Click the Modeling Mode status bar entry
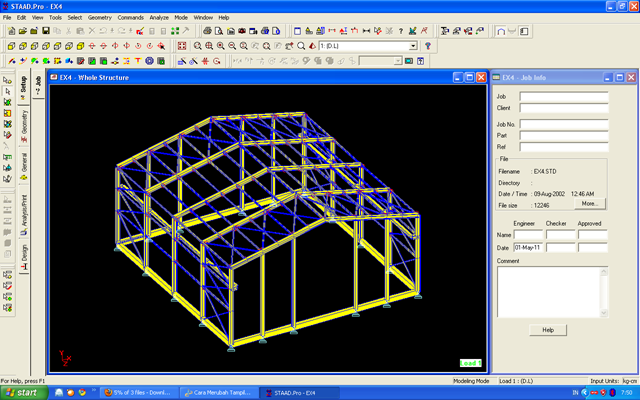The image size is (640, 400). (x=471, y=381)
